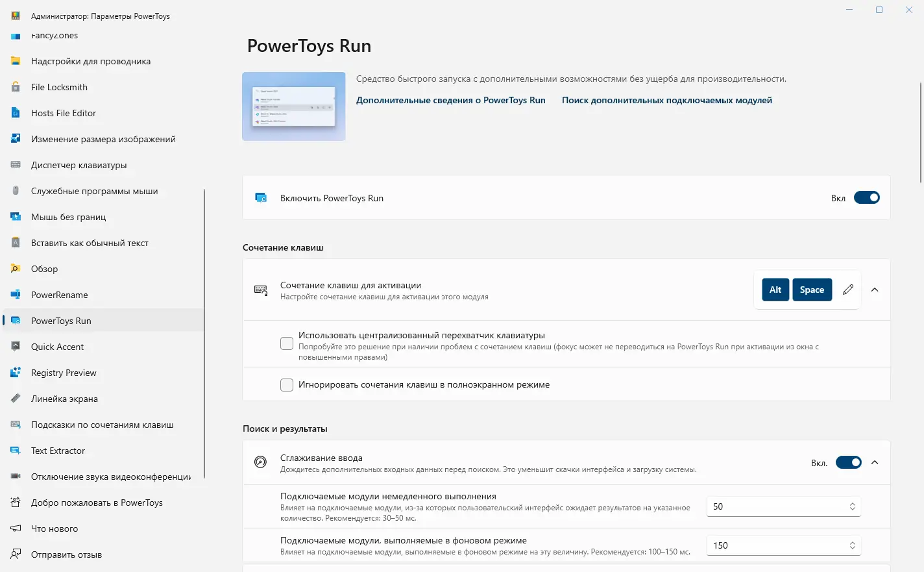Viewport: 924px width, 572px height.
Task: Check Использовать централизованный перехватчик клавиатуры
Action: [x=287, y=343]
